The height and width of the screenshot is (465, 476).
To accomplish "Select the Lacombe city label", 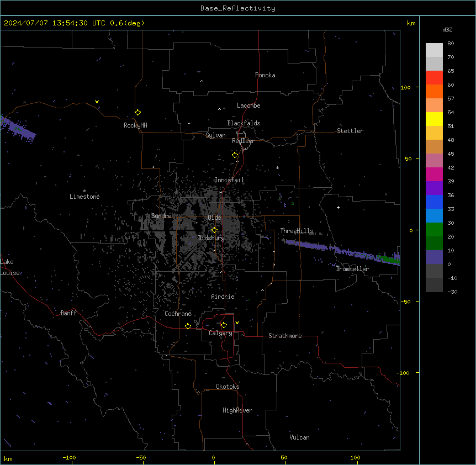I will [x=248, y=105].
